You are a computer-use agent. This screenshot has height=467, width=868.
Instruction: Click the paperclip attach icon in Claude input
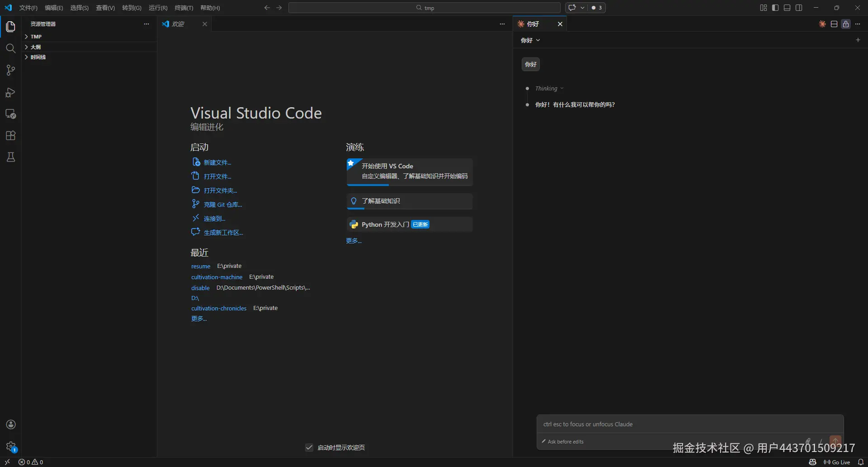click(808, 441)
